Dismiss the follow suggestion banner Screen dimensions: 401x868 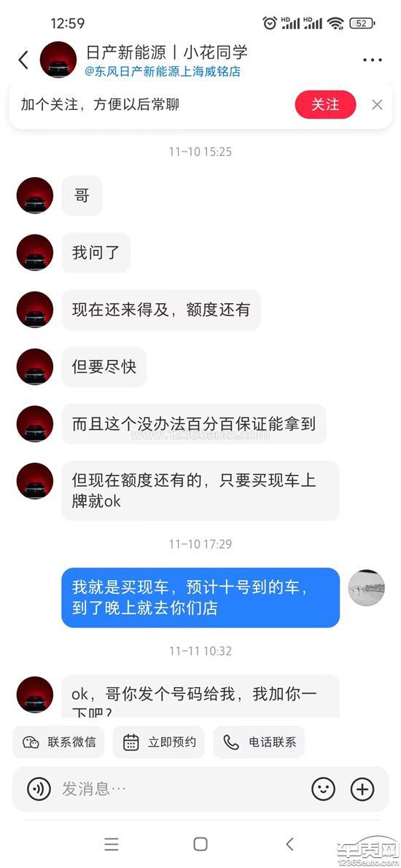(x=377, y=105)
